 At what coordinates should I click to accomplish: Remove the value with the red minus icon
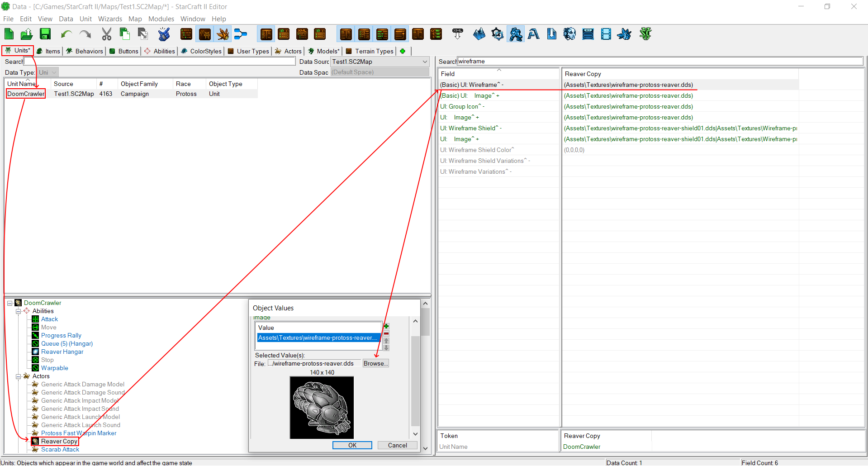[x=386, y=333]
